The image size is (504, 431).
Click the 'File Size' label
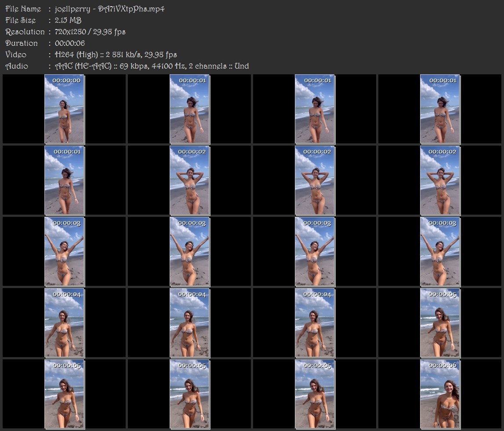pyautogui.click(x=21, y=20)
